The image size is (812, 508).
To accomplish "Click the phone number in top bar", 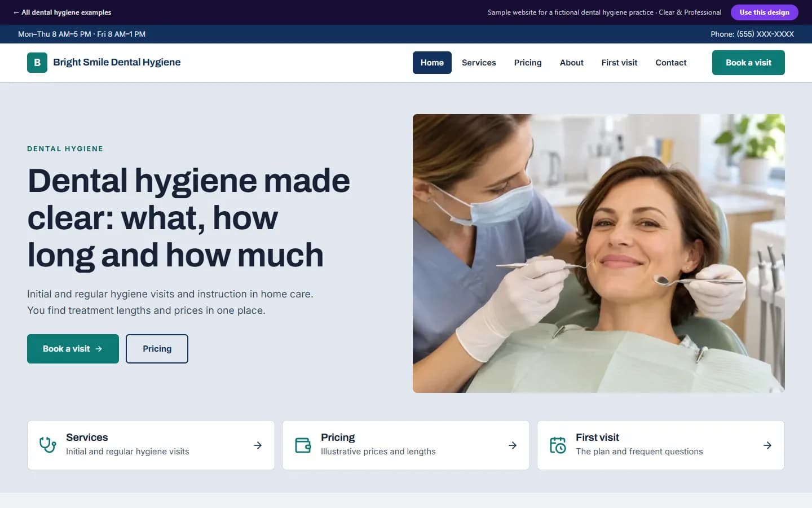I will tap(752, 34).
